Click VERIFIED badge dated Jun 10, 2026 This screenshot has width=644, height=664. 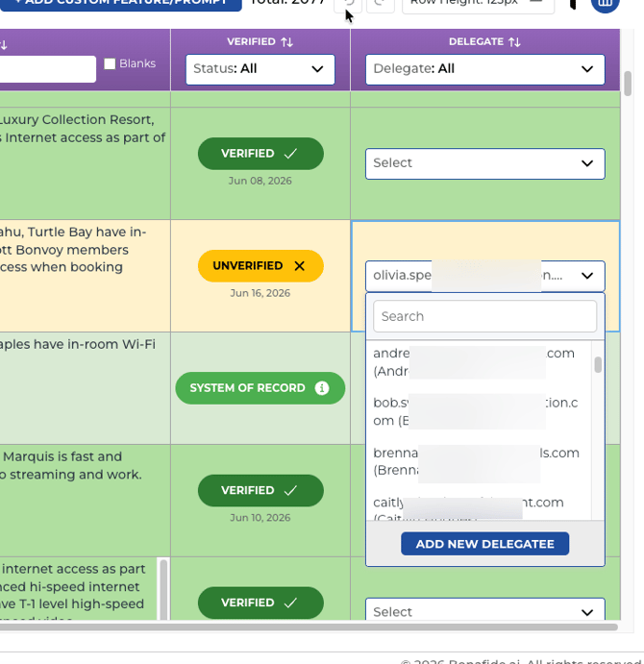coord(260,490)
